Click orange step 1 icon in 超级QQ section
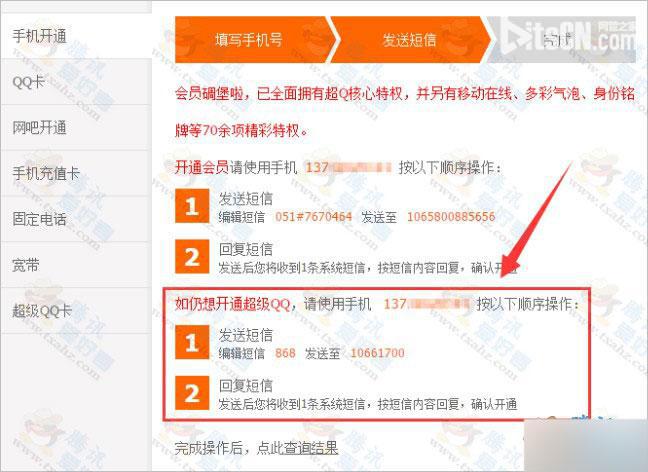Viewport: 648px width, 472px height. (192, 342)
